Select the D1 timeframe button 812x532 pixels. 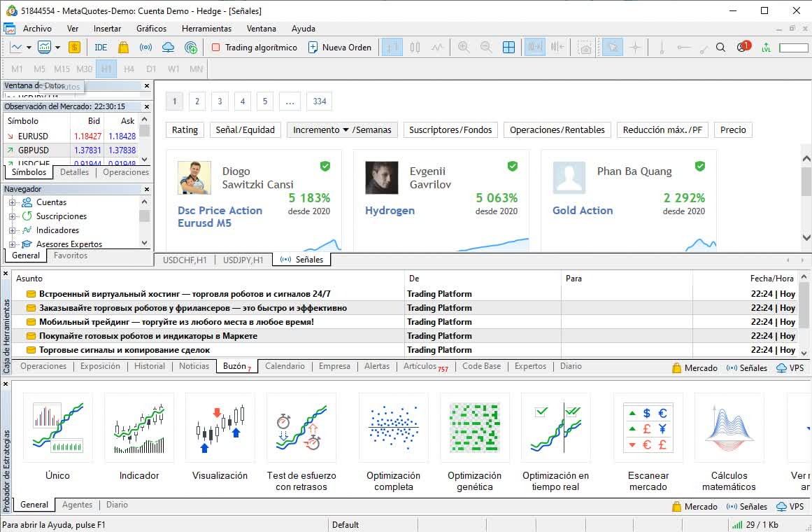click(x=150, y=69)
